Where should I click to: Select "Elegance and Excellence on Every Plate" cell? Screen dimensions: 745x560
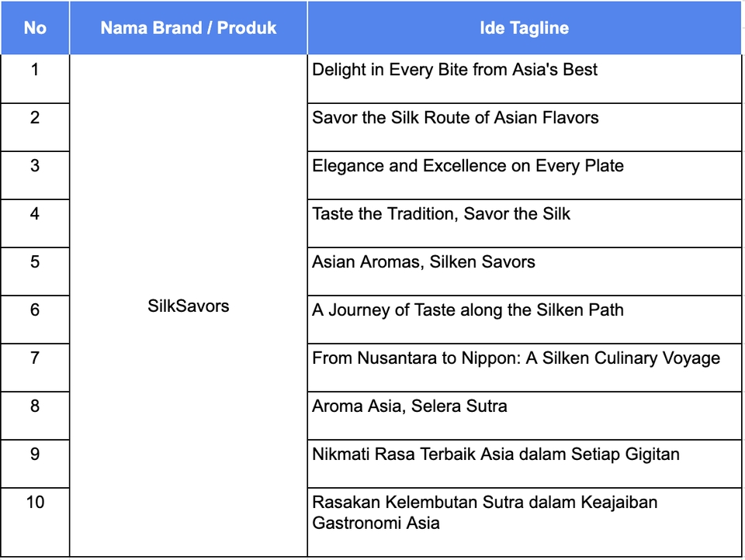pos(468,166)
